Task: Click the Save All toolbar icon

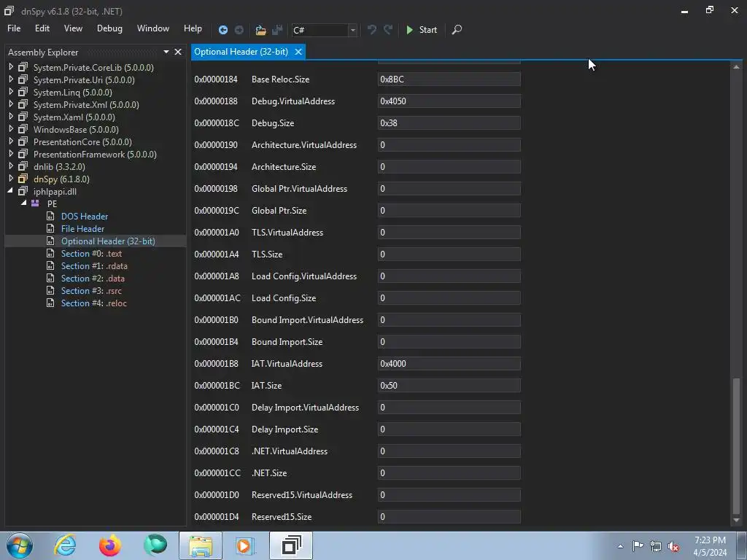Action: (x=277, y=30)
